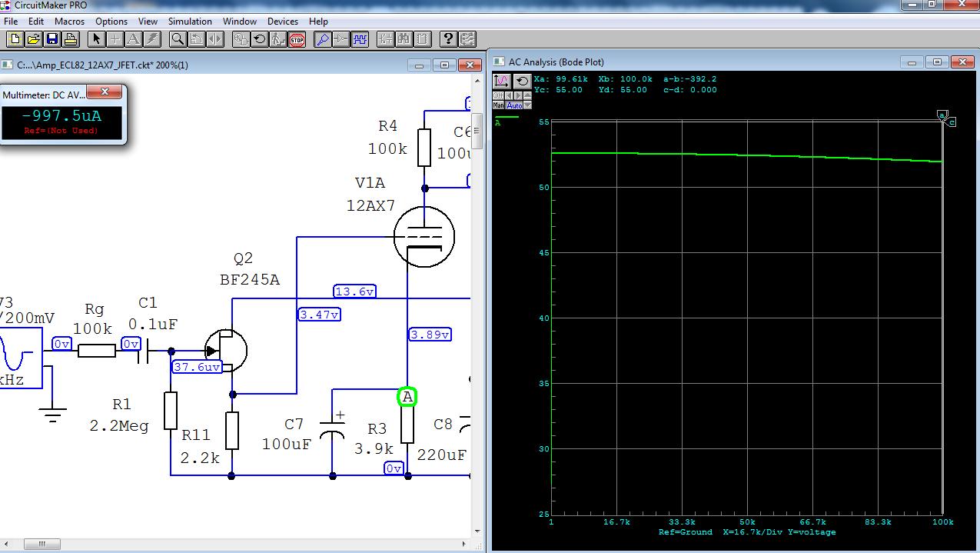Screen dimensions: 980x553
Task: Select the Arrow pointer tool
Action: click(x=97, y=38)
